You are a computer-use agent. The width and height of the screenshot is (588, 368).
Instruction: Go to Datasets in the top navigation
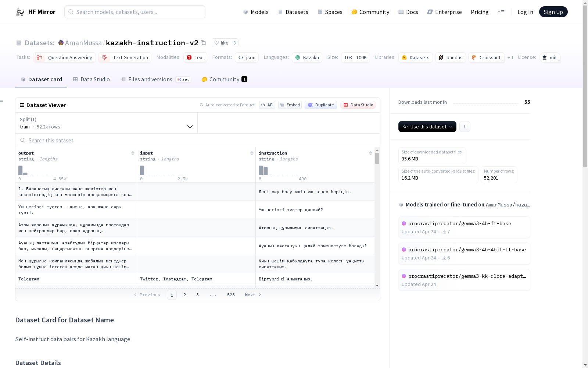pyautogui.click(x=293, y=12)
